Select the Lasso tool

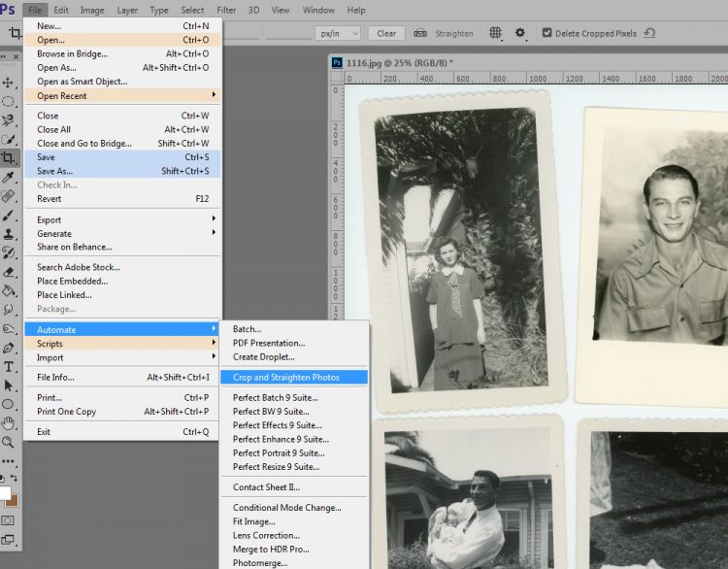(8, 120)
